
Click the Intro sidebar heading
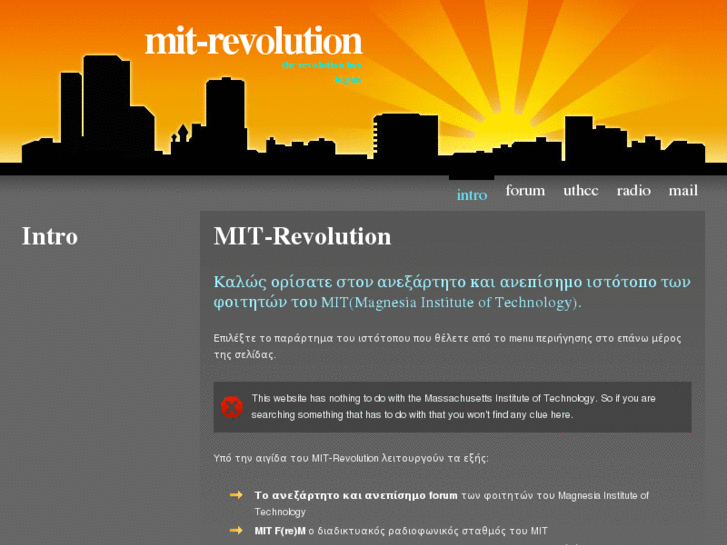50,236
